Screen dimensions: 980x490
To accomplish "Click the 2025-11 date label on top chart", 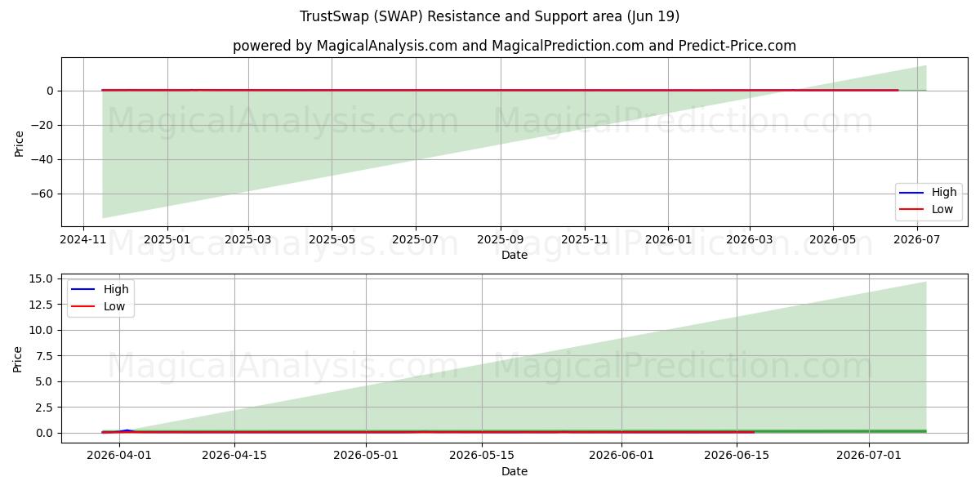I will tap(584, 240).
